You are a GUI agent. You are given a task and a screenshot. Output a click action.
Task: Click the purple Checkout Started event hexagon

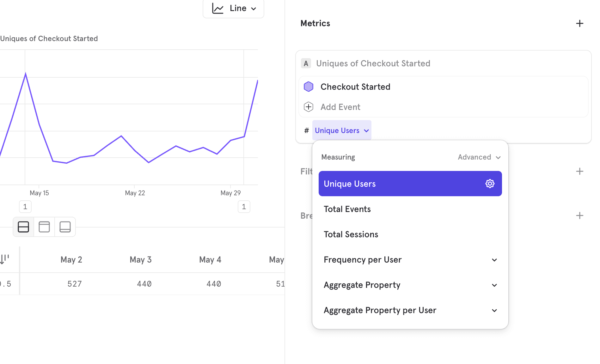point(308,87)
